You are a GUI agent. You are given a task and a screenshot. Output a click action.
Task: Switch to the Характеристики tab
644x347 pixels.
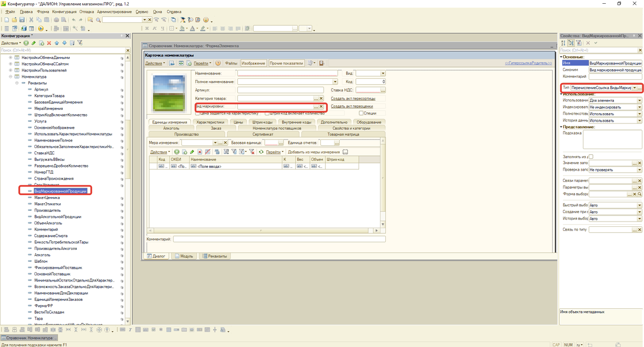pyautogui.click(x=210, y=122)
